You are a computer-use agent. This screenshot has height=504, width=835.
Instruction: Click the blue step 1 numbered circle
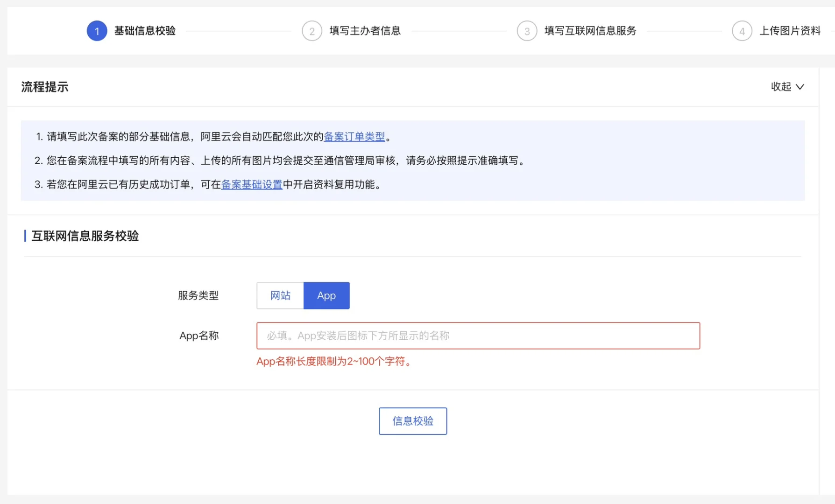tap(97, 31)
